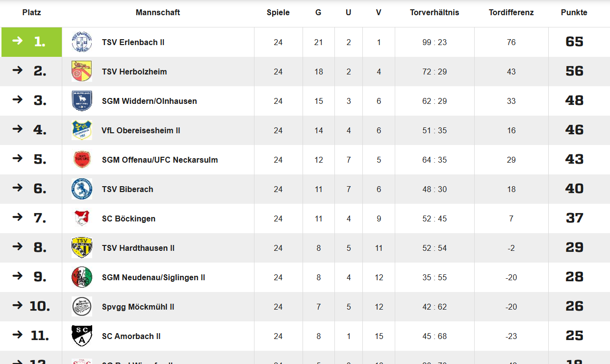Image resolution: width=610 pixels, height=364 pixels.
Task: Click the TSV Erlenbach II club crest
Action: [x=81, y=42]
